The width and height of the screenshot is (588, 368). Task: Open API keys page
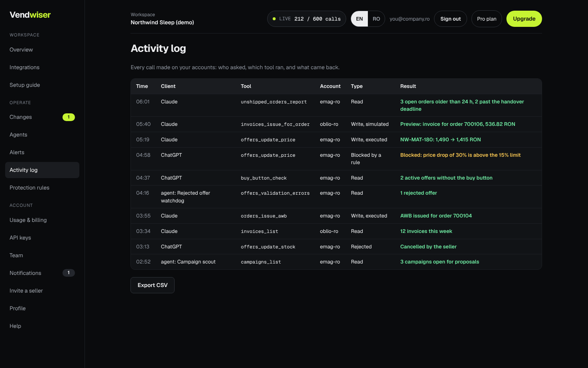(42, 238)
